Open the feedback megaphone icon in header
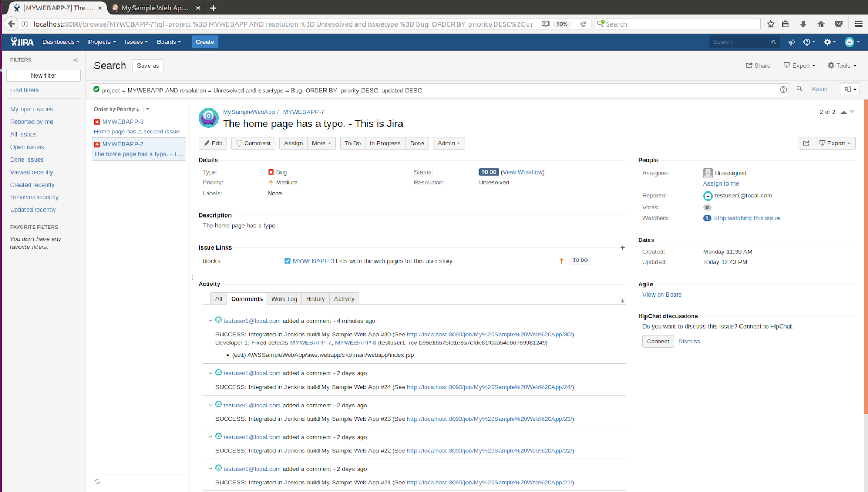The width and height of the screenshot is (868, 492). 792,42
